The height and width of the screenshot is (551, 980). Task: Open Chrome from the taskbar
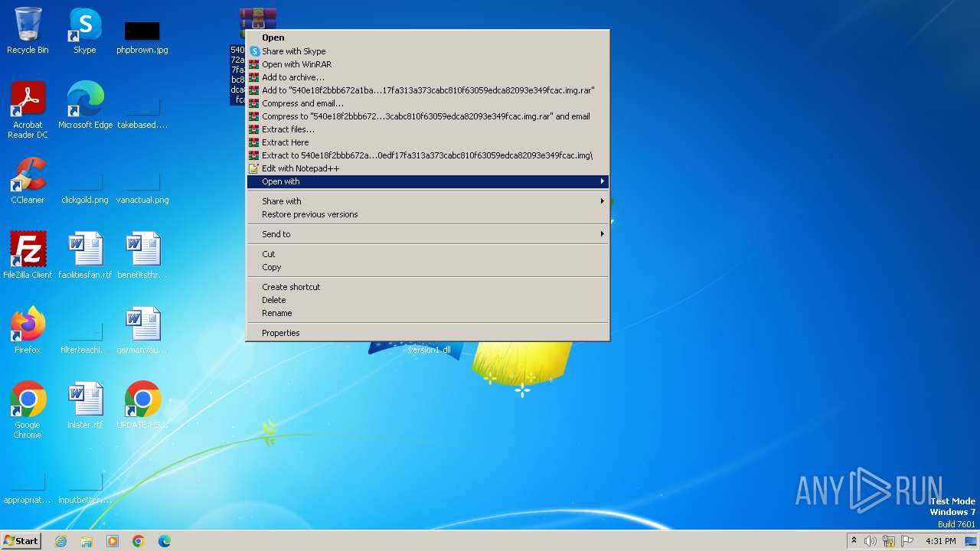139,541
